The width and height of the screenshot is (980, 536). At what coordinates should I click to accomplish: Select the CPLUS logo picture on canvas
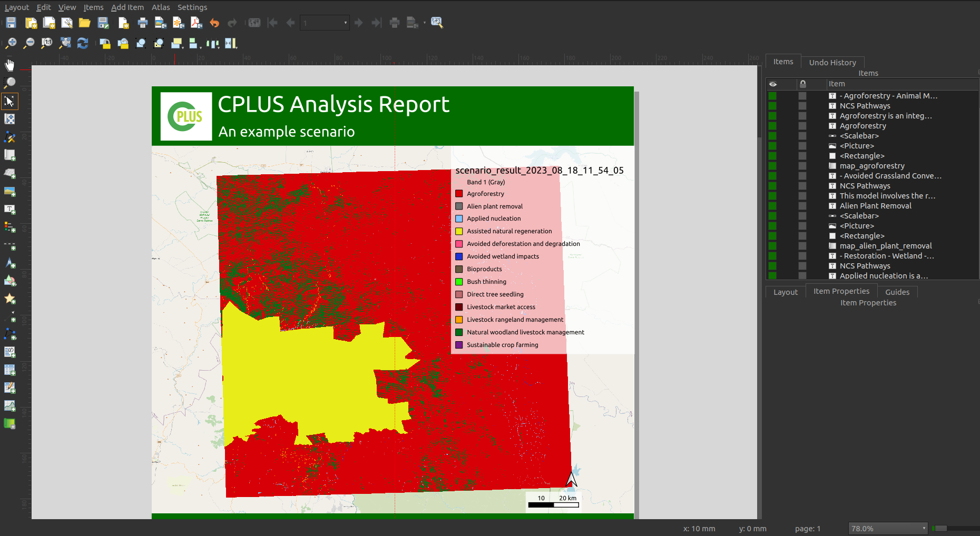pos(186,116)
